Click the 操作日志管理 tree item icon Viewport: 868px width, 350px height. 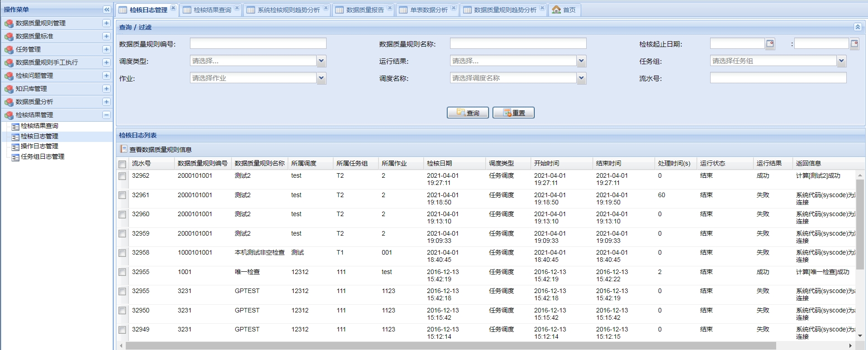(15, 147)
